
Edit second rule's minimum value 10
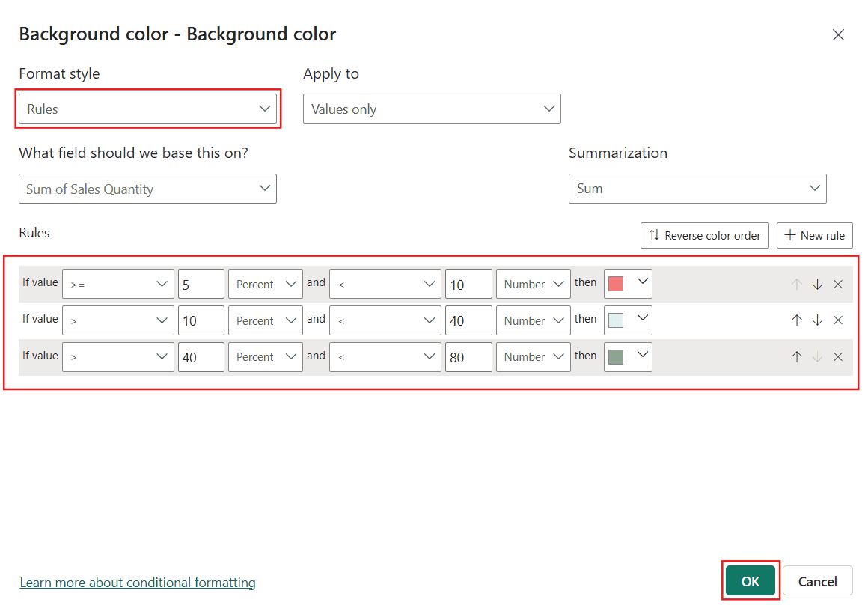(x=201, y=320)
